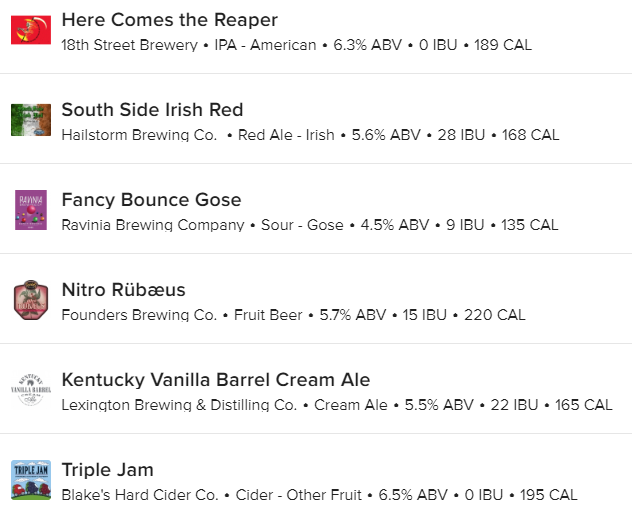Open Lexington Brewing & Distilling Co. name
The height and width of the screenshot is (516, 632).
pos(179,405)
